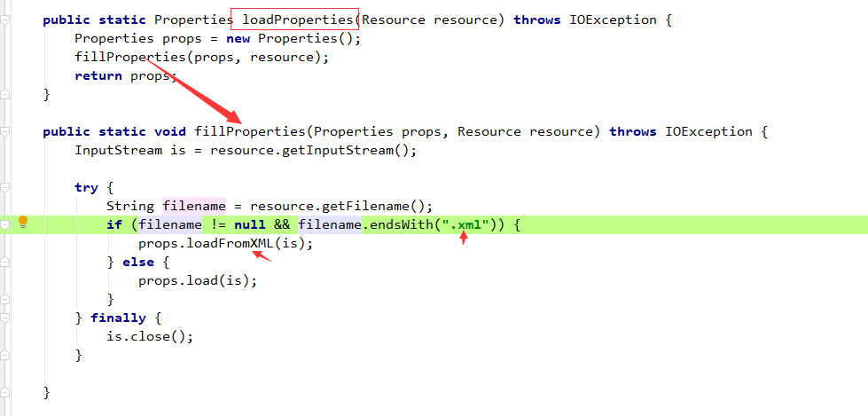Click the 'null' keyword in the if condition
This screenshot has height=416, width=868.
click(x=250, y=225)
